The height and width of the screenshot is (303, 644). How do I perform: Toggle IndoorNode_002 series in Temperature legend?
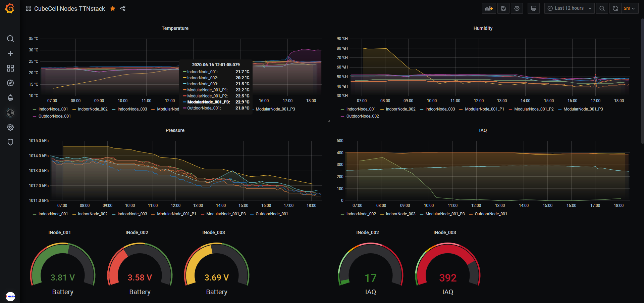(x=93, y=109)
